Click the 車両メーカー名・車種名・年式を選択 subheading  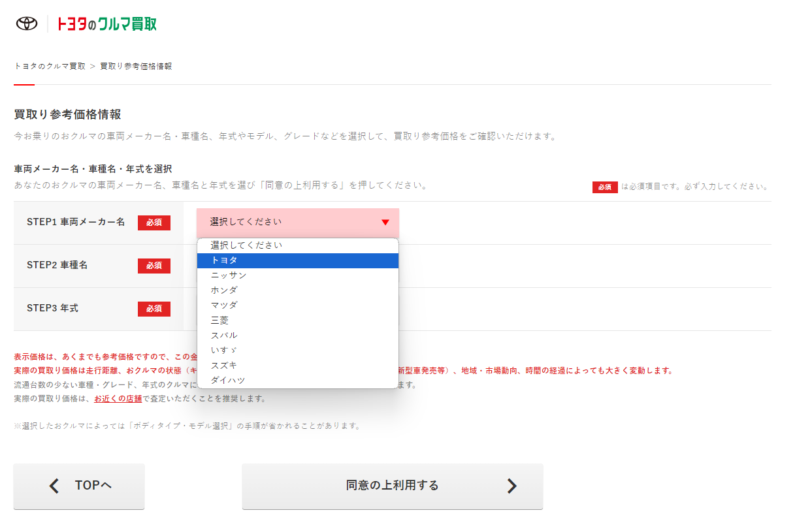93,169
